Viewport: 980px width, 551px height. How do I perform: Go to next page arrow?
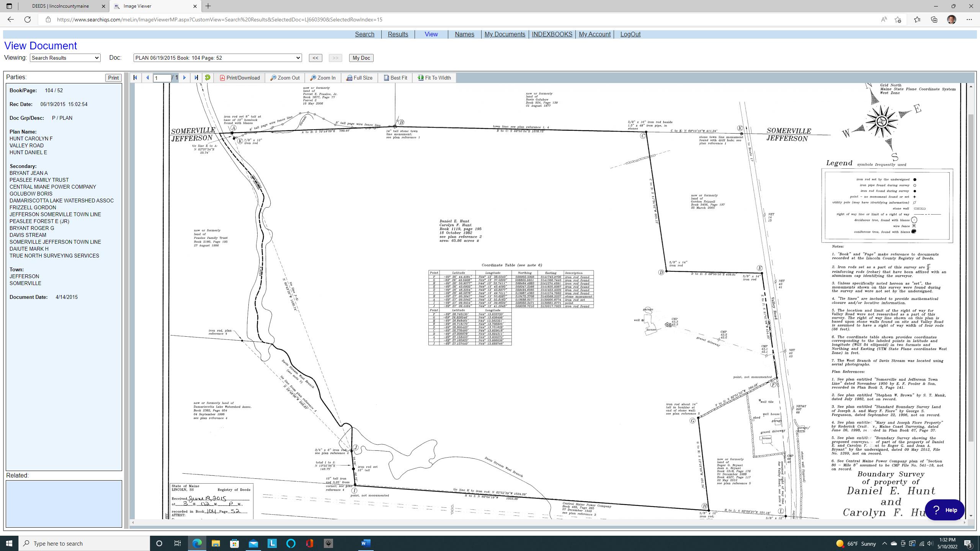185,78
